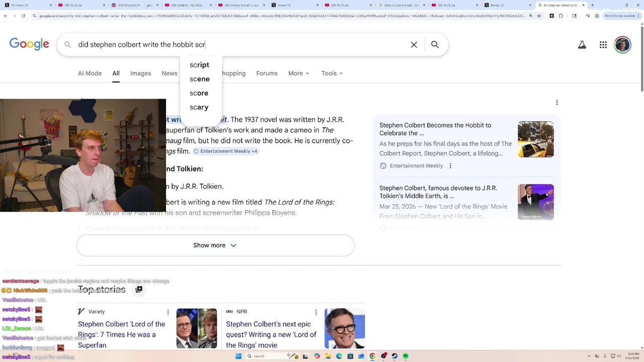Click into the Google search input
This screenshot has width=644, height=362.
(242, 45)
